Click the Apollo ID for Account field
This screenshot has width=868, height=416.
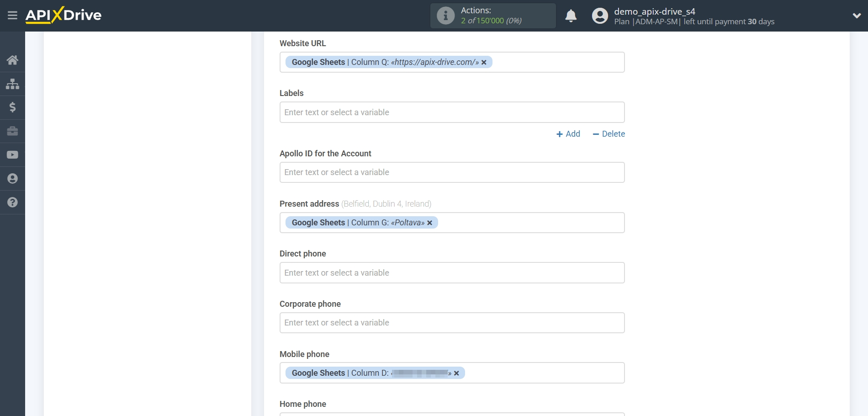point(452,172)
